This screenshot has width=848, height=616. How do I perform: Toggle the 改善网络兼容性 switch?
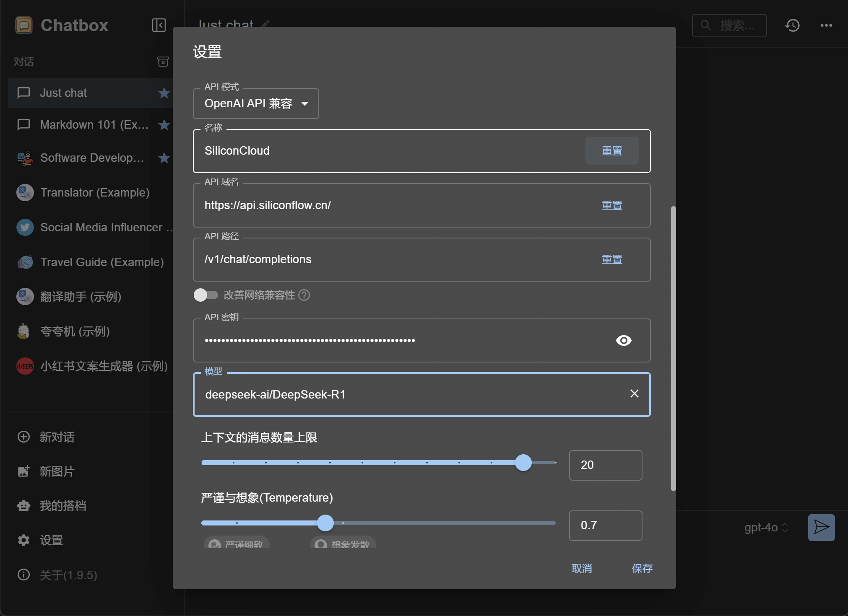tap(205, 295)
